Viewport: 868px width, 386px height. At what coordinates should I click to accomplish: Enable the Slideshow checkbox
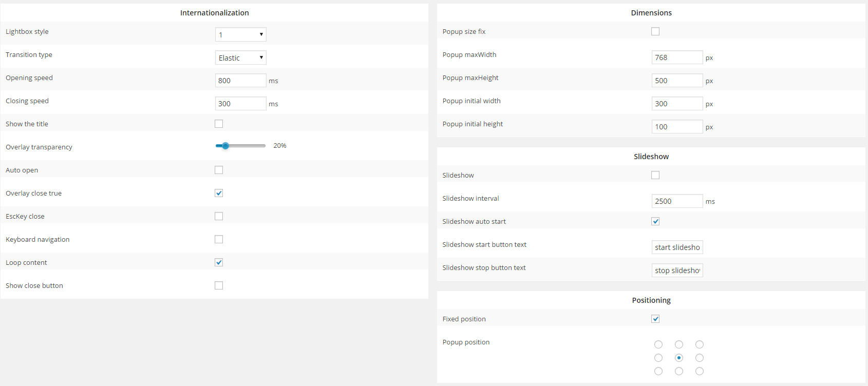coord(655,175)
